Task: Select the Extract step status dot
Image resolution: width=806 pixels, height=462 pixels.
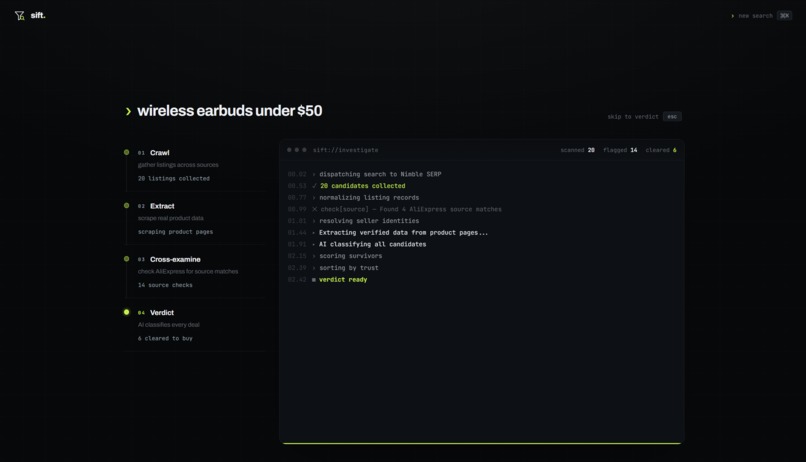Action: pyautogui.click(x=126, y=206)
